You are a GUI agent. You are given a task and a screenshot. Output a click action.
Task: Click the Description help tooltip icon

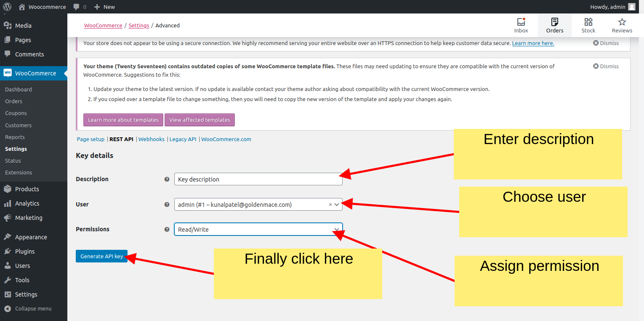pyautogui.click(x=167, y=179)
